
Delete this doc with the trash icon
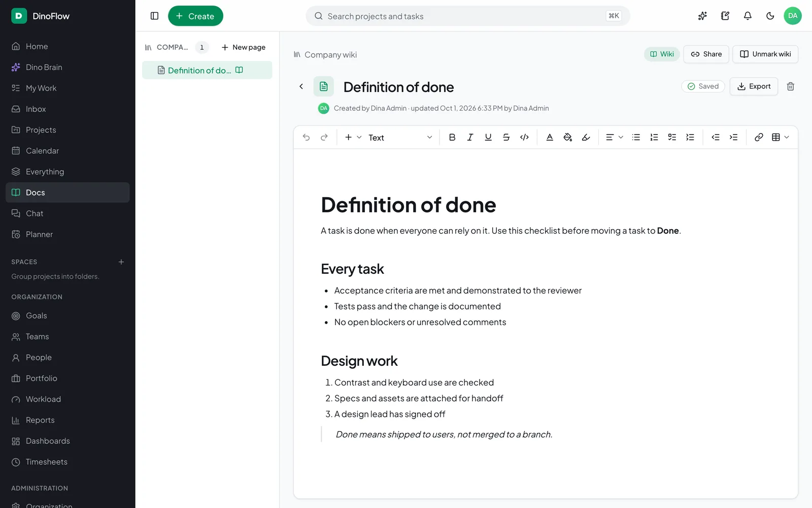pyautogui.click(x=791, y=86)
